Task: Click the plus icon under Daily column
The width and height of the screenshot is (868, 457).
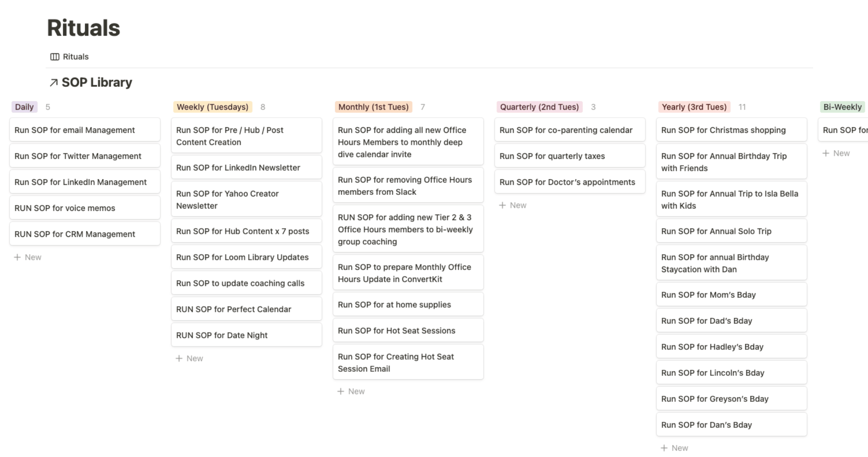Action: point(17,257)
